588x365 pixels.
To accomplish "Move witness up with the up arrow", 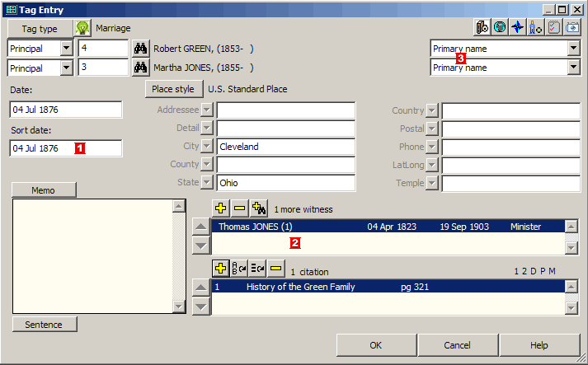I will click(201, 227).
